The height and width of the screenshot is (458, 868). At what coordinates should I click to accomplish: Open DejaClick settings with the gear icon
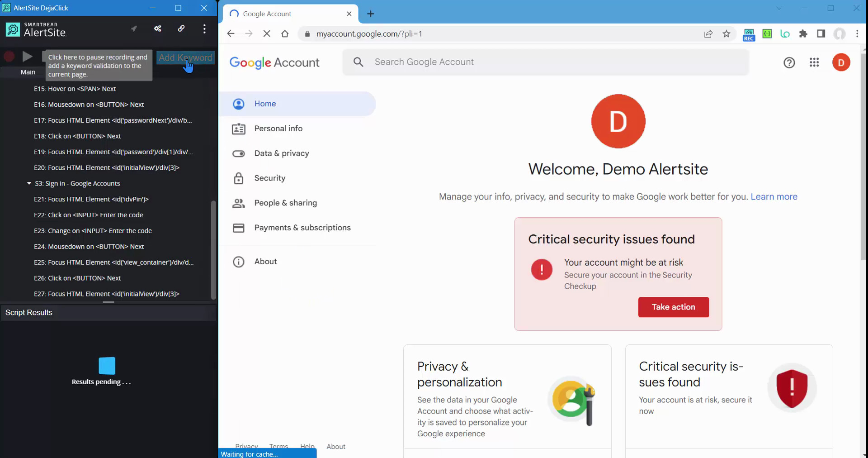point(157,28)
